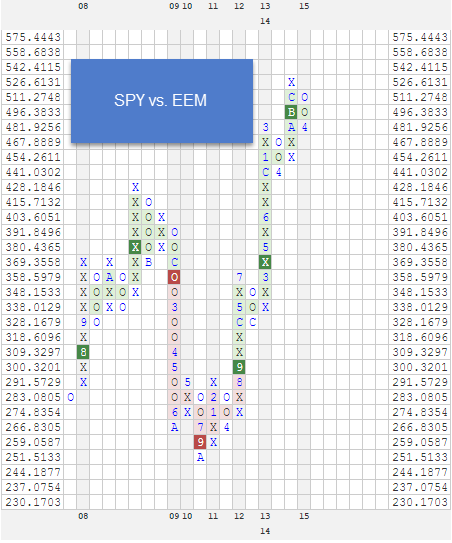Click the C marker in the 369.3558 row
The width and height of the screenshot is (452, 543).
[x=175, y=262]
